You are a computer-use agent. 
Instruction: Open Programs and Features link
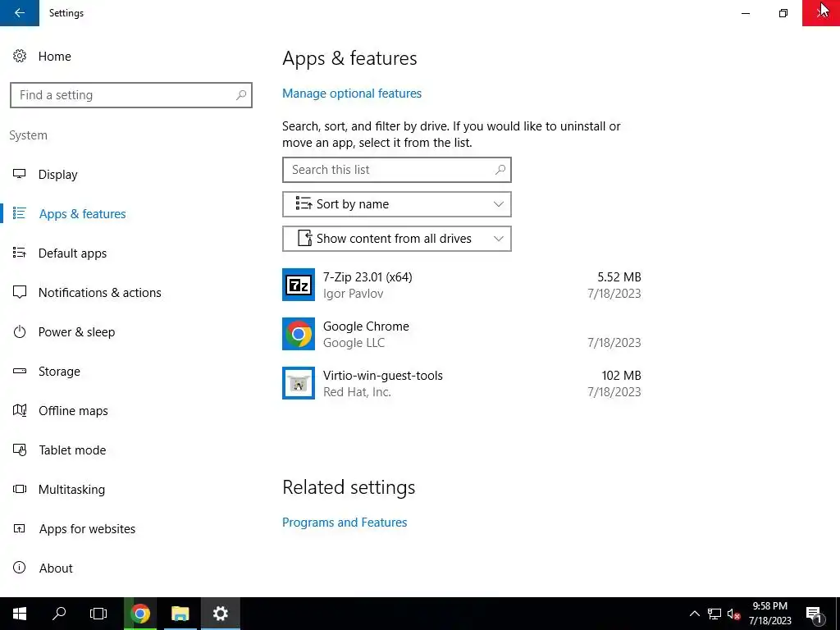[345, 523]
